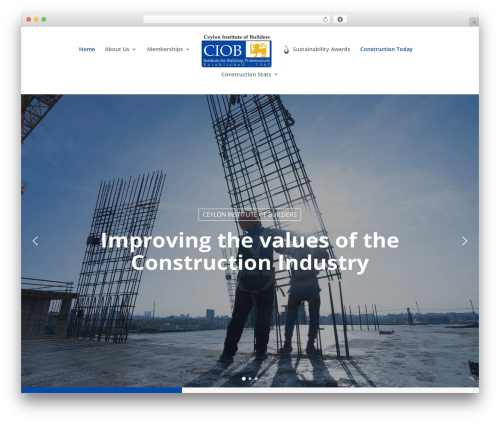Select the first slider dot
Viewport: 500px width, 423px height.
pyautogui.click(x=244, y=379)
